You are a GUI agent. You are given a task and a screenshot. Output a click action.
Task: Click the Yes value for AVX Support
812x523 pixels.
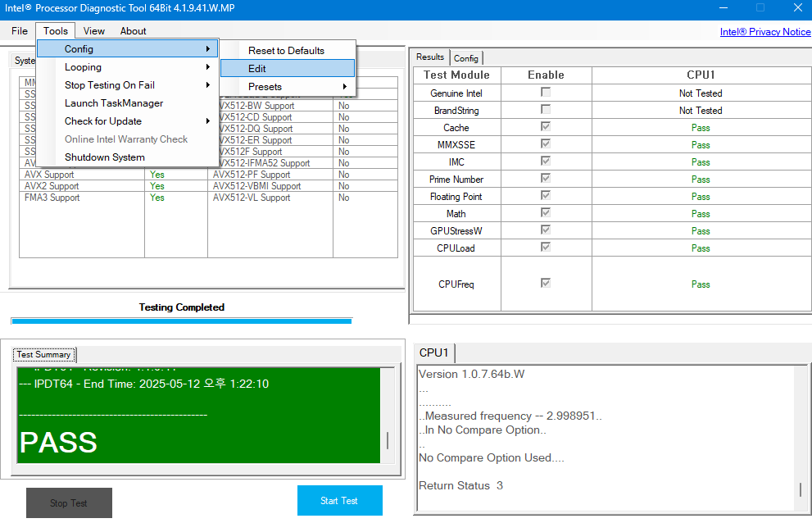click(157, 175)
